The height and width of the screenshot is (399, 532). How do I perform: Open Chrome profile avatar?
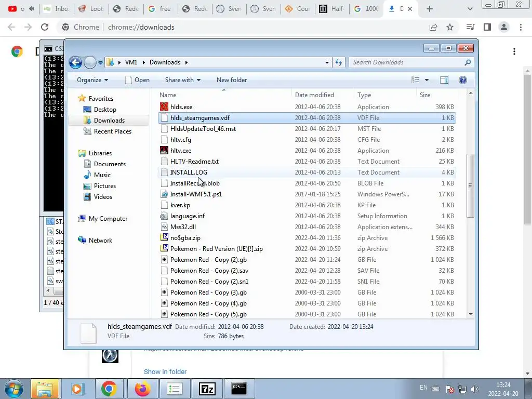coord(504,27)
